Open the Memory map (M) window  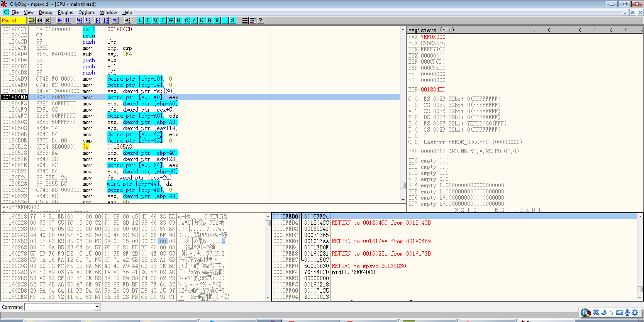(x=155, y=20)
